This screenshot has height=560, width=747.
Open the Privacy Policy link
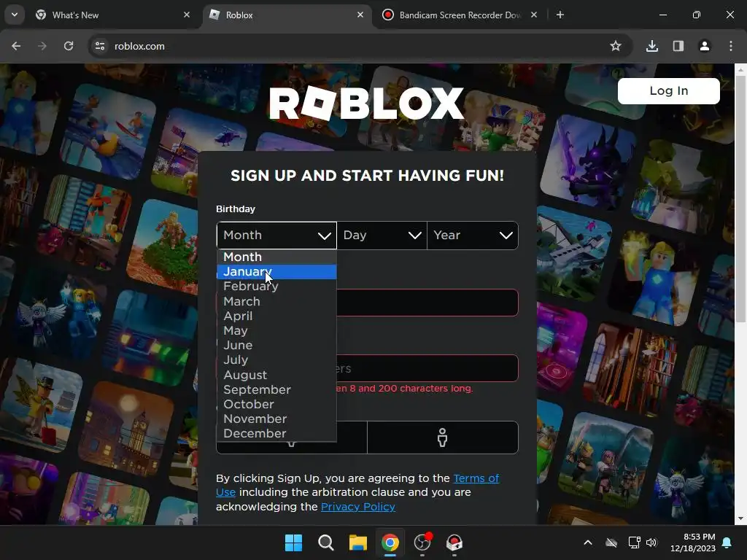pyautogui.click(x=358, y=507)
